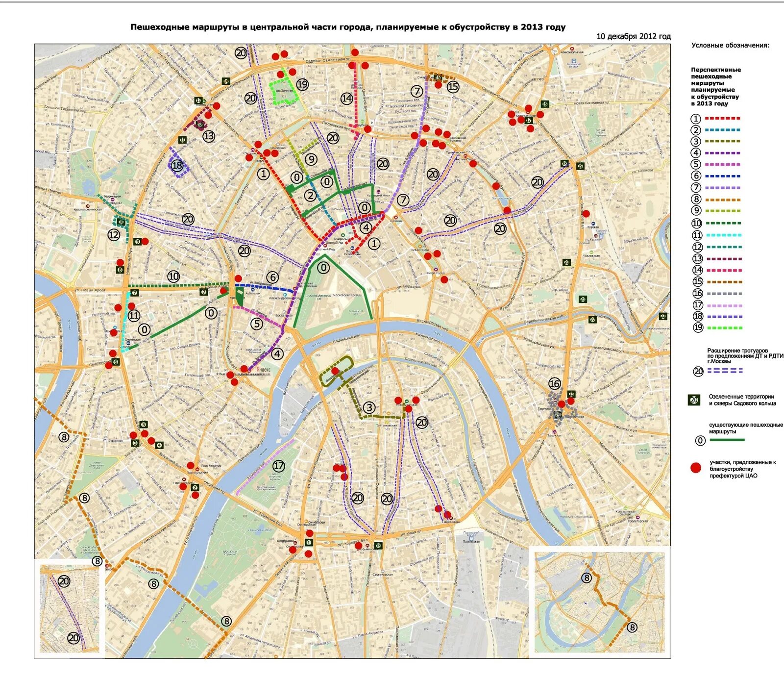Click the teal dashed swatch for legend route 2
784x680 pixels.
tap(723, 130)
